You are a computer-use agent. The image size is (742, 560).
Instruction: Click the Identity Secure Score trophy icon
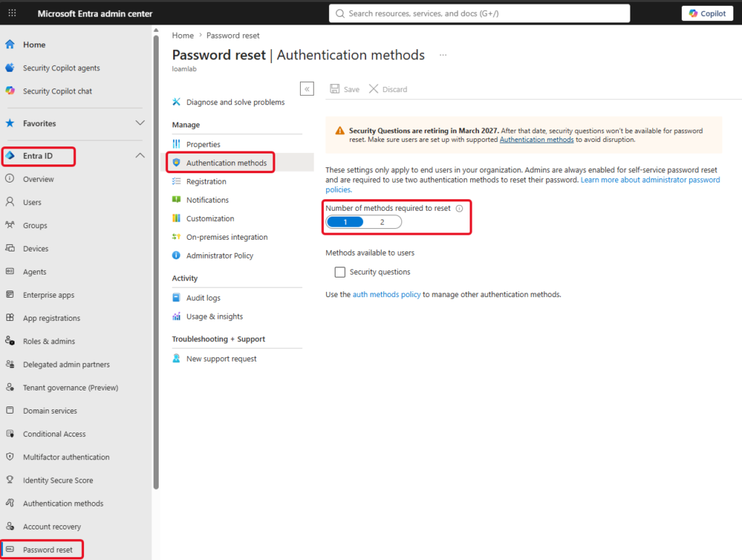point(10,480)
